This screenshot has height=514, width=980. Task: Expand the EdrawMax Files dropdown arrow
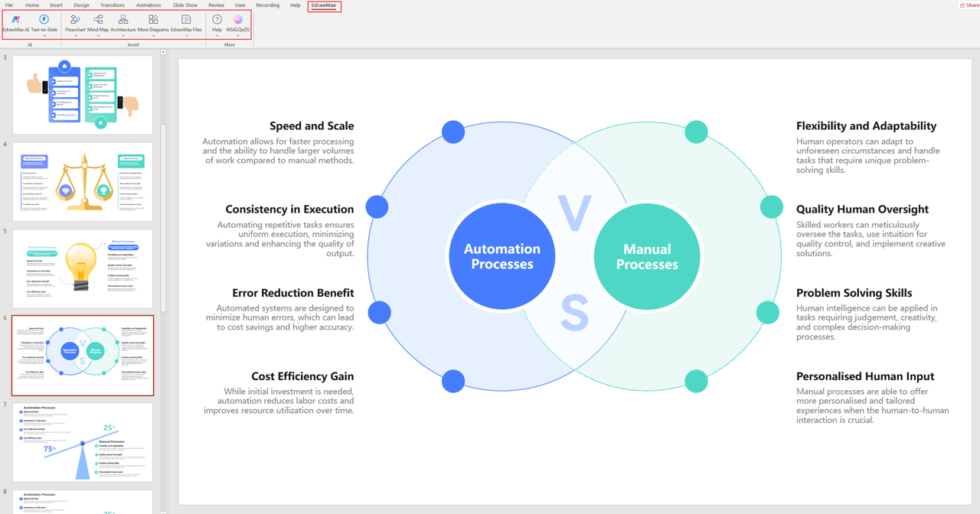click(x=186, y=36)
